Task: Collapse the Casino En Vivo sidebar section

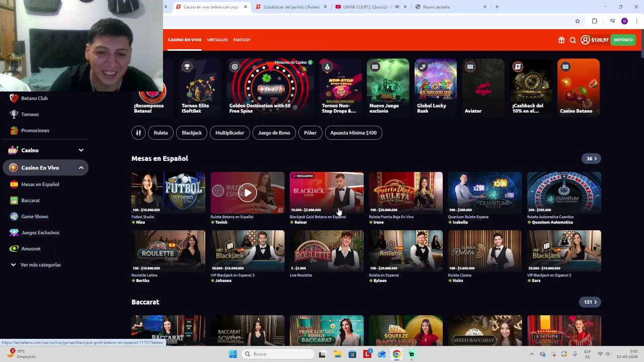Action: click(80, 167)
